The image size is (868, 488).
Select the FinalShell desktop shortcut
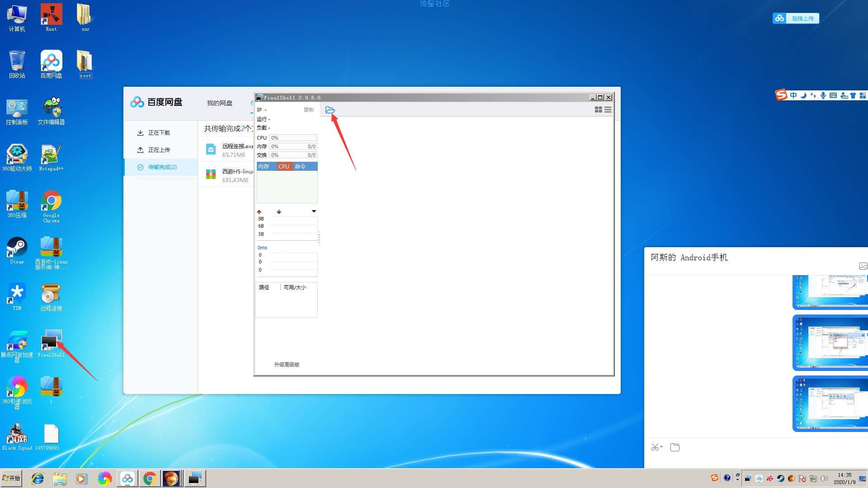click(x=51, y=344)
